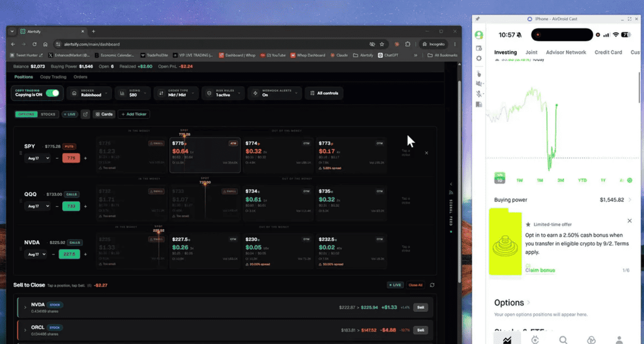Viewport: 644px width, 344px height.
Task: Open the NVDA Aug 17 expiry dropdown
Action: [35, 255]
